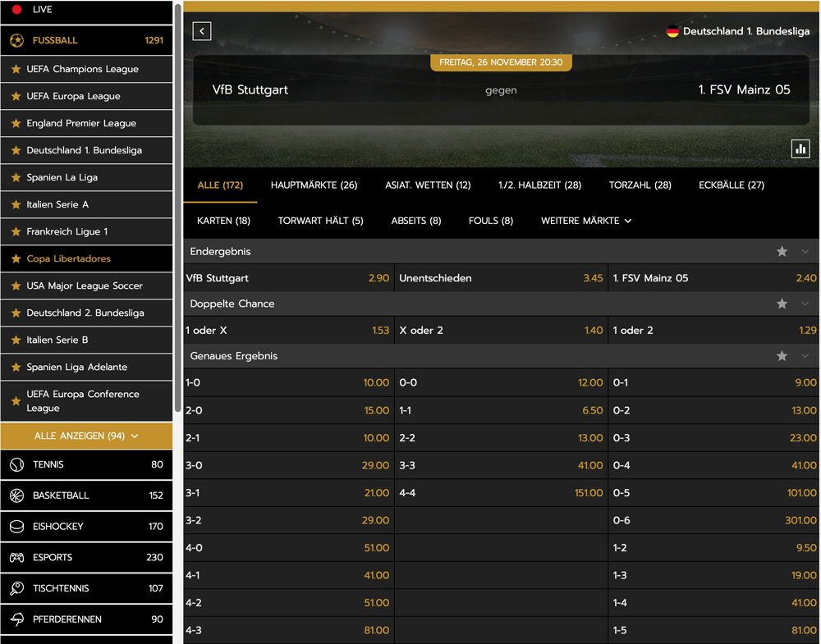Select the Alle (172) tab

(220, 185)
